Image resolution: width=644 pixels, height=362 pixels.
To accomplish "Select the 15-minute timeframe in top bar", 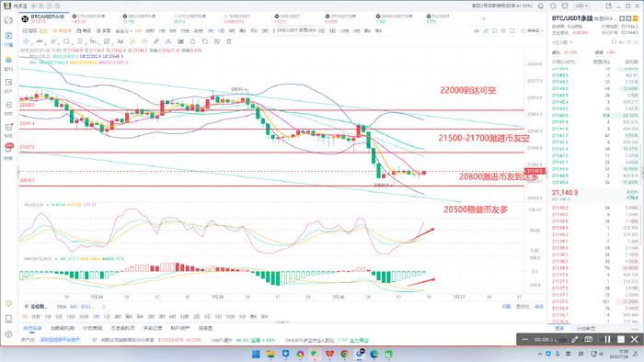I will click(x=185, y=30).
